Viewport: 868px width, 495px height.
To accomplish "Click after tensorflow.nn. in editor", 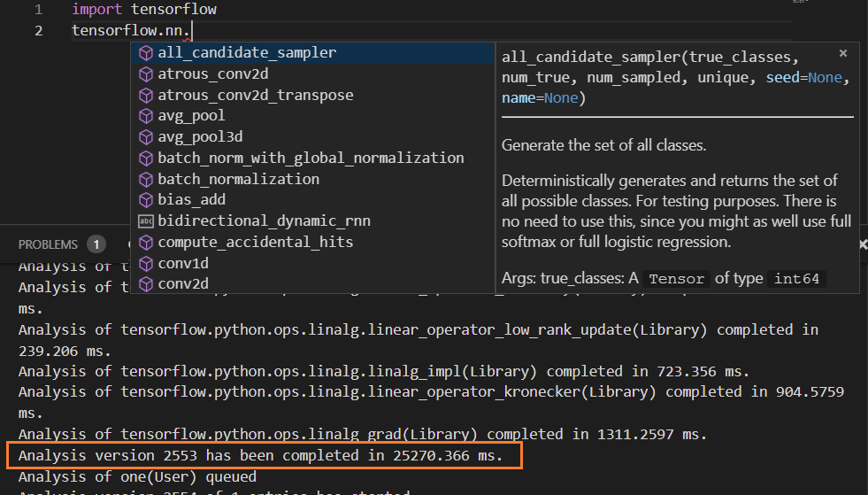I will (x=191, y=30).
